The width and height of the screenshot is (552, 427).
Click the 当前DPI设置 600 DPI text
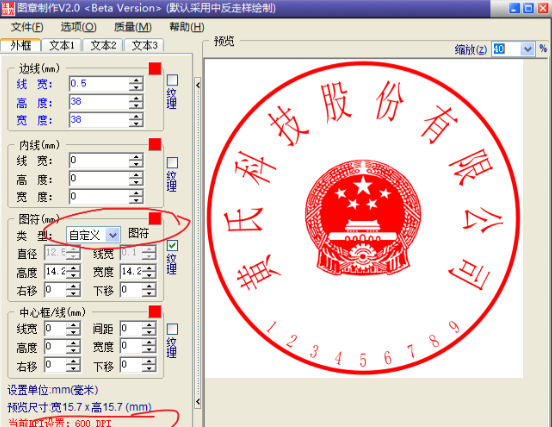pyautogui.click(x=59, y=422)
